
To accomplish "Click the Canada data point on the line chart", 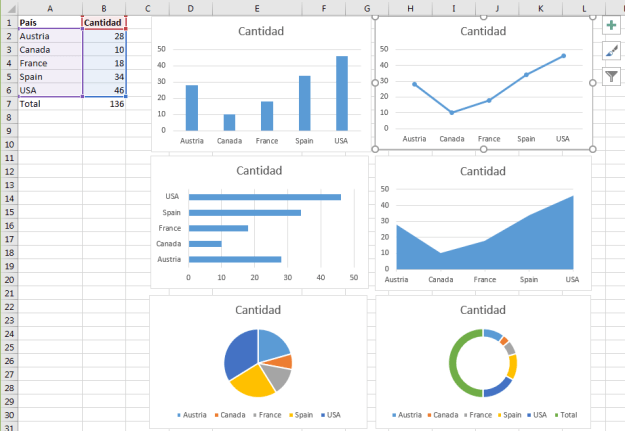I will click(452, 113).
